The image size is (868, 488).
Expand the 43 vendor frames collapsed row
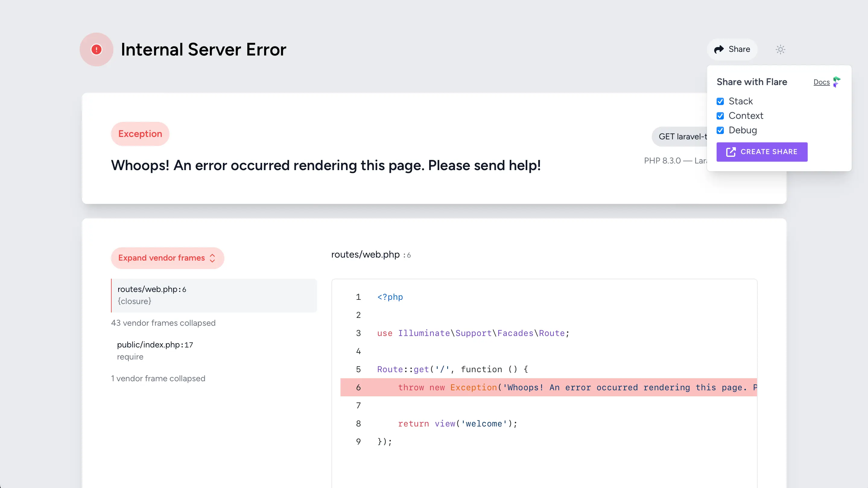tap(163, 323)
